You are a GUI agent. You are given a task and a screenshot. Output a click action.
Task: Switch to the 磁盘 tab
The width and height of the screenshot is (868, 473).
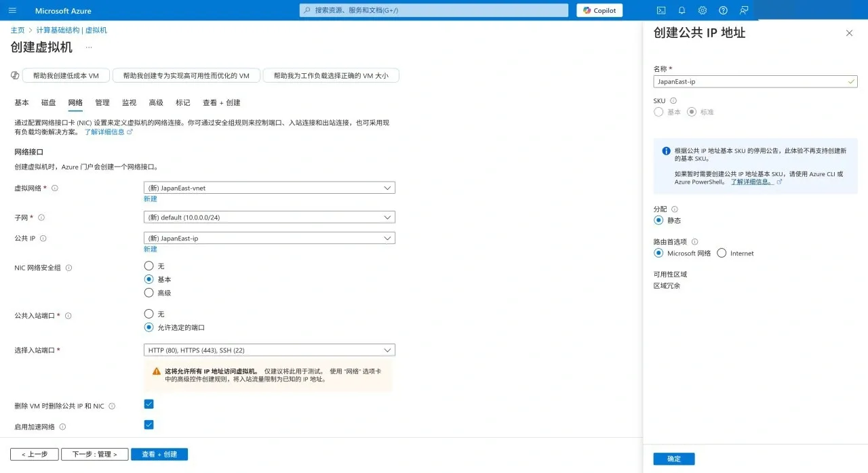click(48, 102)
